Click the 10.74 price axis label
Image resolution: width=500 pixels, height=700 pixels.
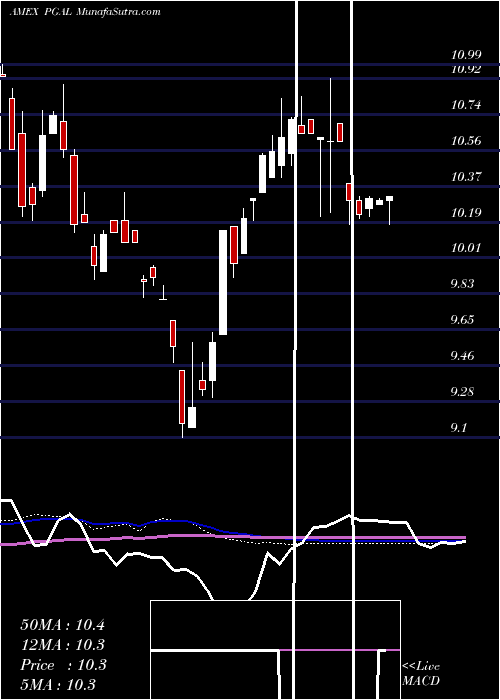point(466,105)
